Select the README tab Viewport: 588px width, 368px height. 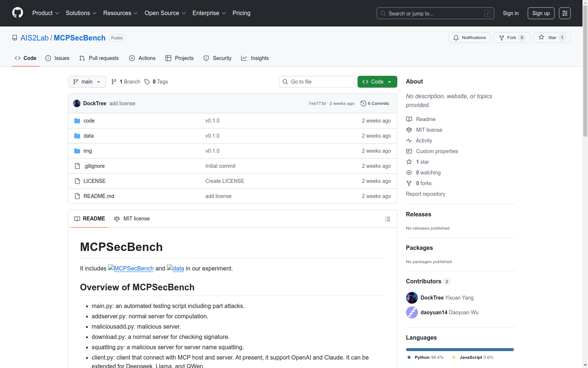(x=90, y=219)
